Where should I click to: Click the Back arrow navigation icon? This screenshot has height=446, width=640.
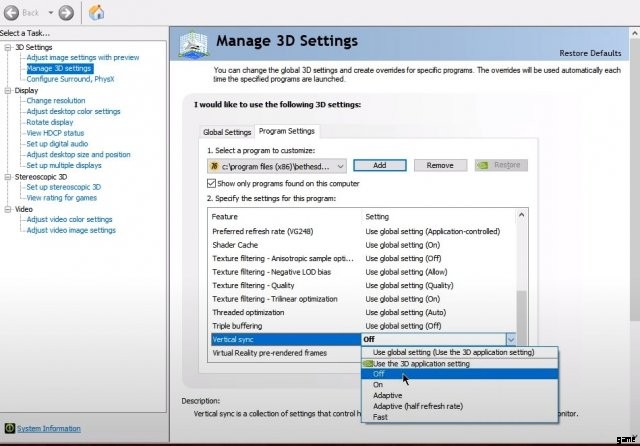coord(10,13)
